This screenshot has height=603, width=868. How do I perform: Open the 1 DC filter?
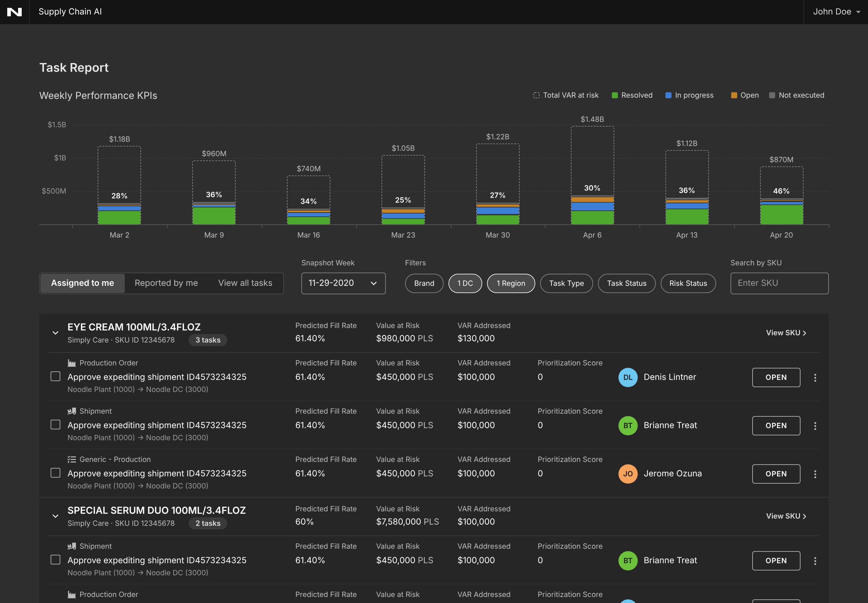465,283
